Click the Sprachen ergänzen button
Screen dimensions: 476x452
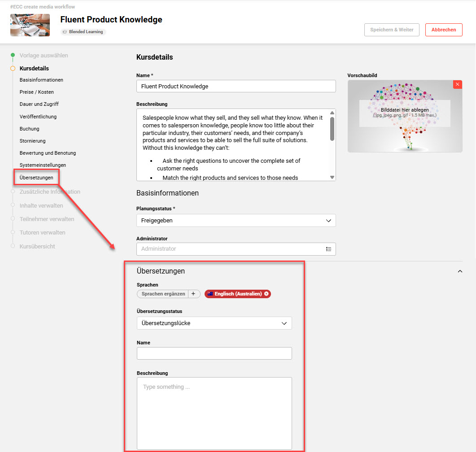(163, 294)
